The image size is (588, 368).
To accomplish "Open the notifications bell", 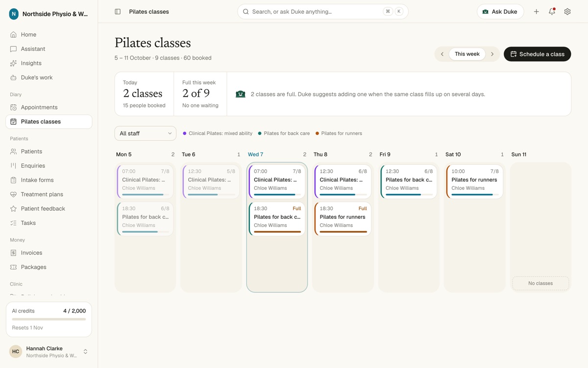I will pos(552,12).
